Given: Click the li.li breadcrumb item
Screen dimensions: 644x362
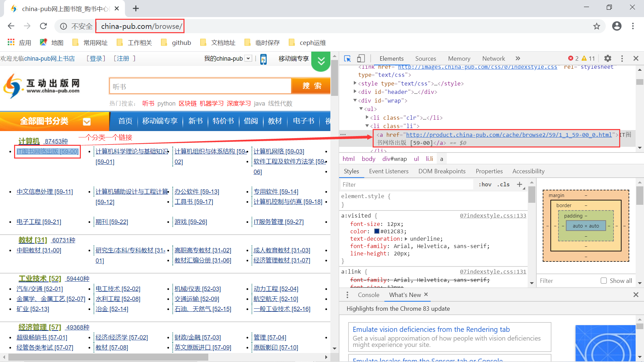Looking at the screenshot, I should [x=429, y=159].
